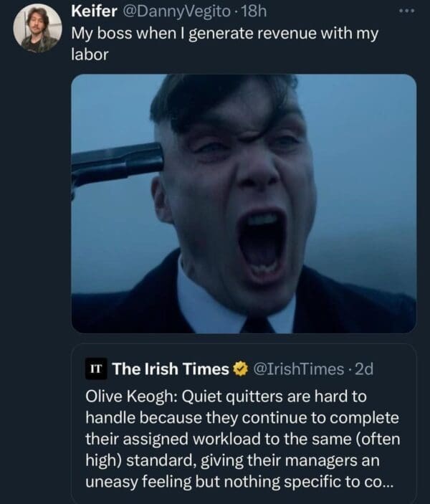Click The Irish Times IT logo
This screenshot has width=430, height=504.
coord(96,369)
